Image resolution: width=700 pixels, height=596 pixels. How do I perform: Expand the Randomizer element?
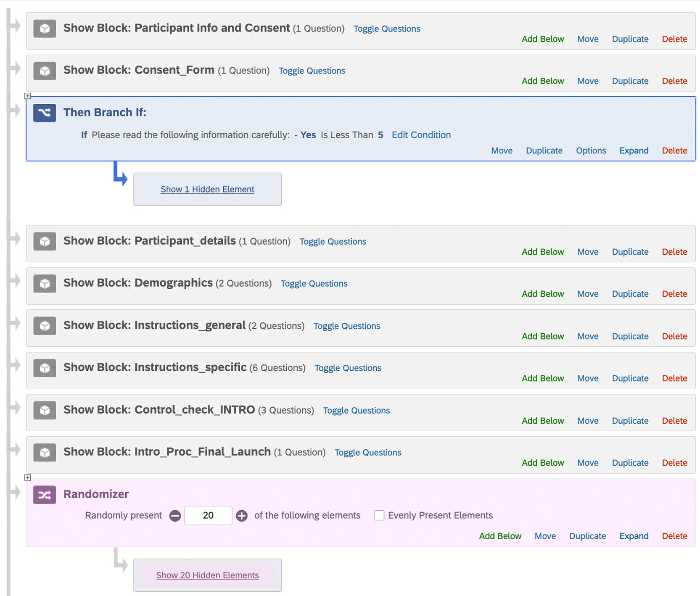pos(634,536)
